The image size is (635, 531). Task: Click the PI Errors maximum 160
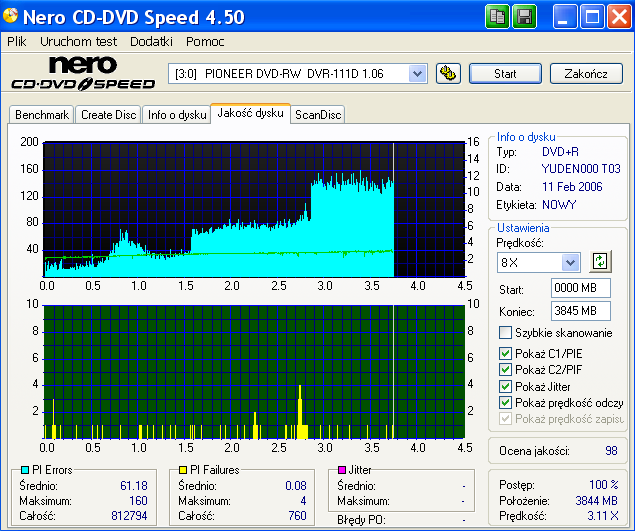138,501
